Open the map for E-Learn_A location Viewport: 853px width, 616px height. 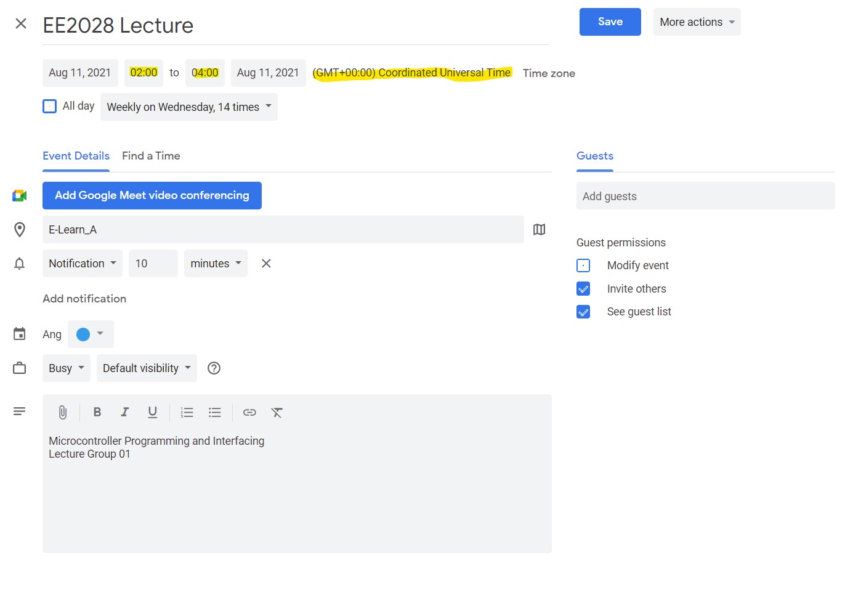coord(539,229)
